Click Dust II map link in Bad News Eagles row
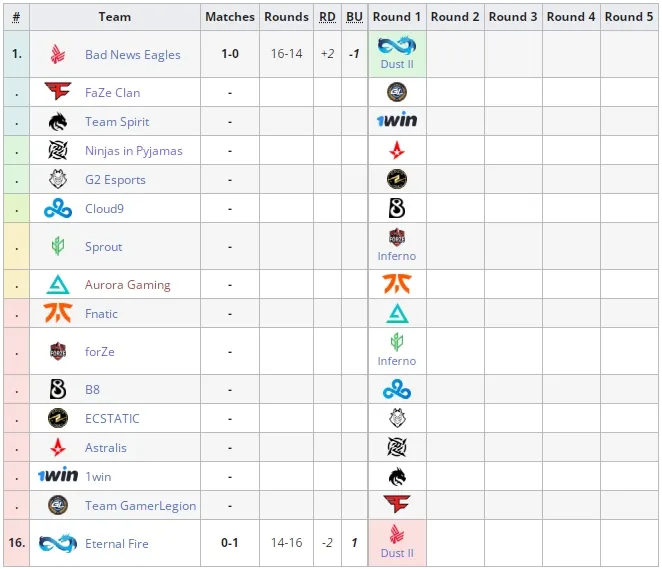The width and height of the screenshot is (662, 569). click(397, 64)
